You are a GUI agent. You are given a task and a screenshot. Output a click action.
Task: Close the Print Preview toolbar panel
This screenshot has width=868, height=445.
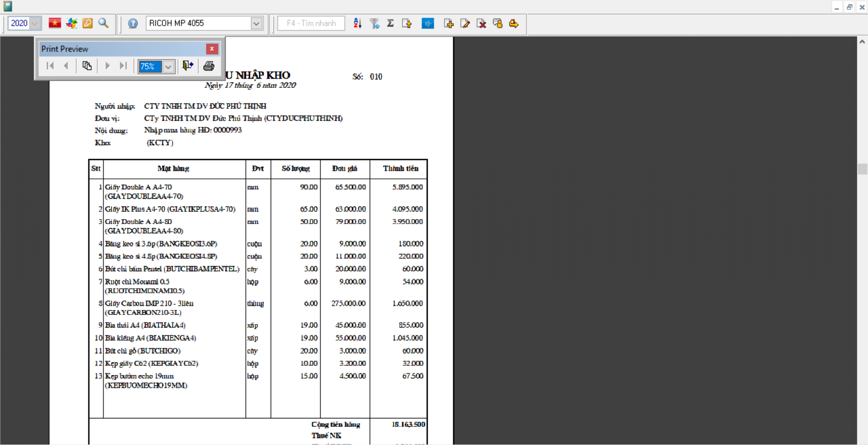(212, 49)
